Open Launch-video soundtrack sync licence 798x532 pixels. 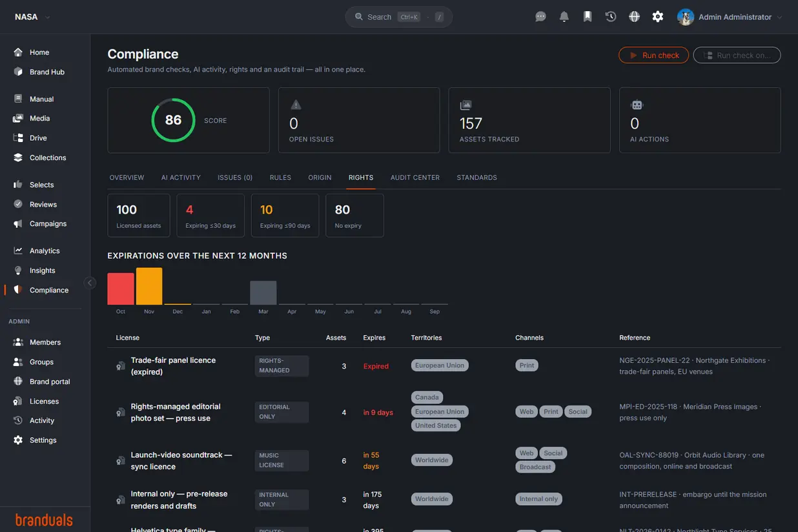[444, 460]
